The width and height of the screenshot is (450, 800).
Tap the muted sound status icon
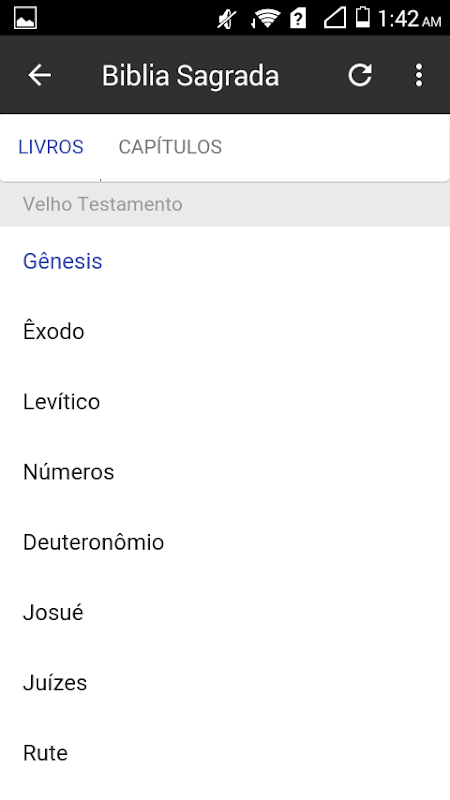point(227,19)
